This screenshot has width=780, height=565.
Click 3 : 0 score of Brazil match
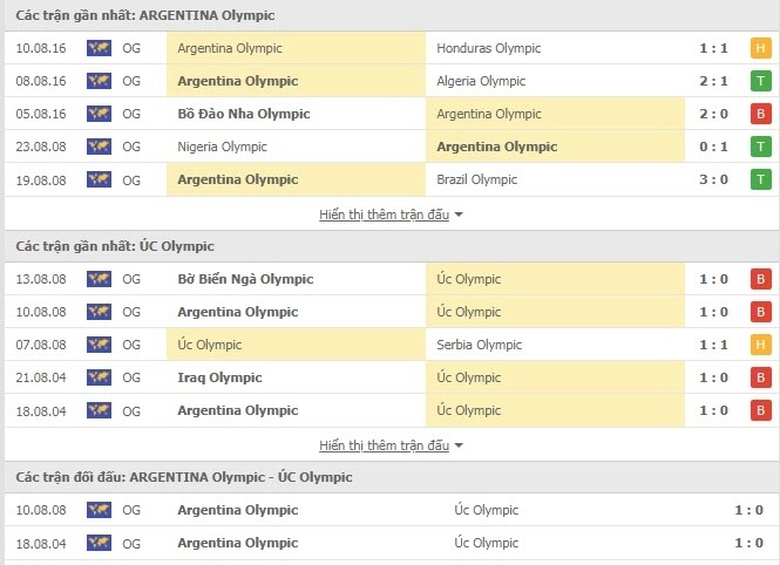[x=714, y=180]
